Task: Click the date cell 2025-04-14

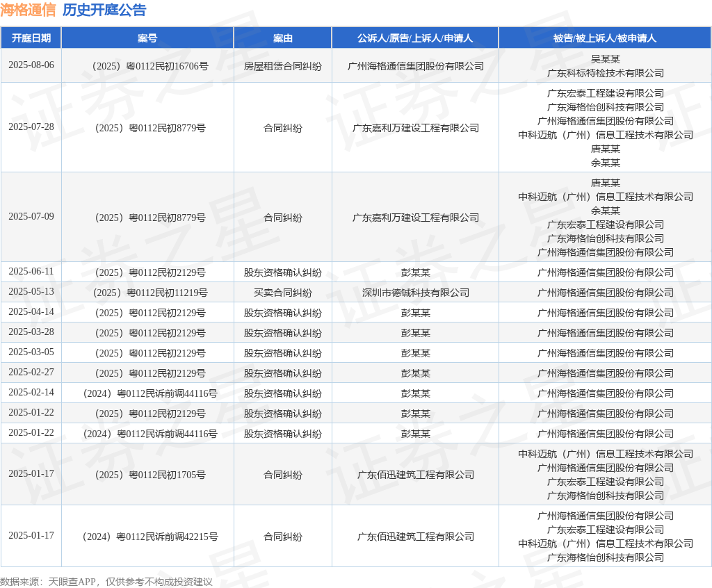Action: tap(31, 312)
